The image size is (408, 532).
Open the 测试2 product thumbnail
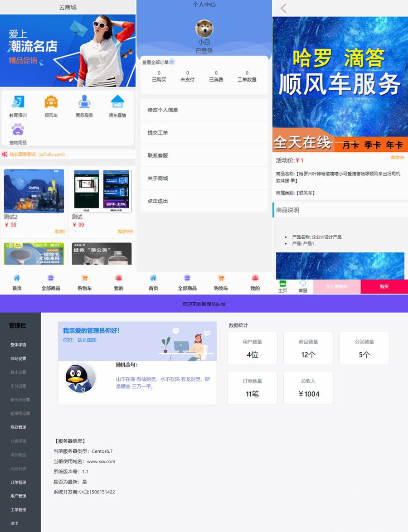pyautogui.click(x=34, y=190)
